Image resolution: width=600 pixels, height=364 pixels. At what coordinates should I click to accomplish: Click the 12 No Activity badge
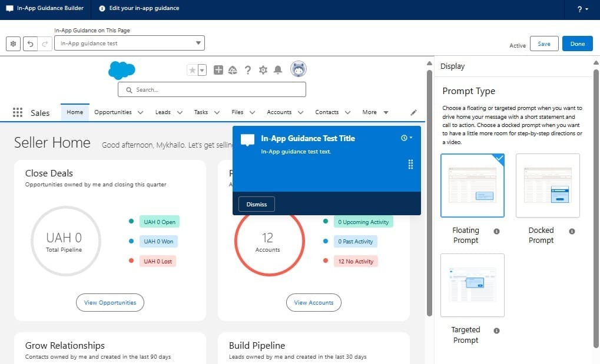(x=356, y=261)
